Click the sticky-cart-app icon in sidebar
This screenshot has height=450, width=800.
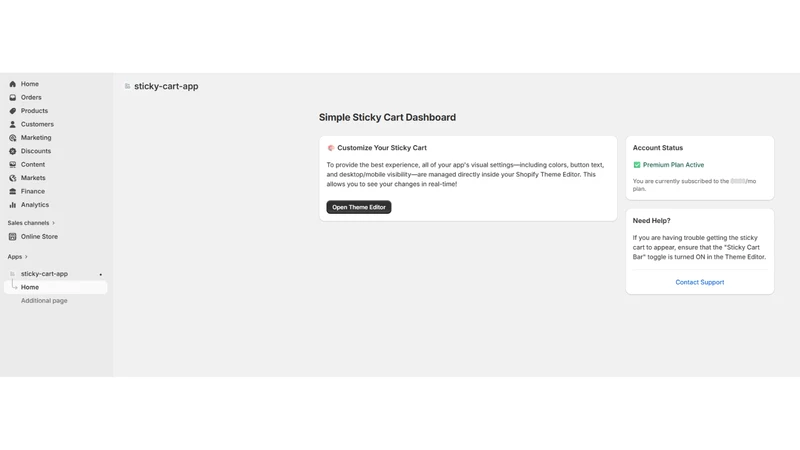[x=13, y=274]
